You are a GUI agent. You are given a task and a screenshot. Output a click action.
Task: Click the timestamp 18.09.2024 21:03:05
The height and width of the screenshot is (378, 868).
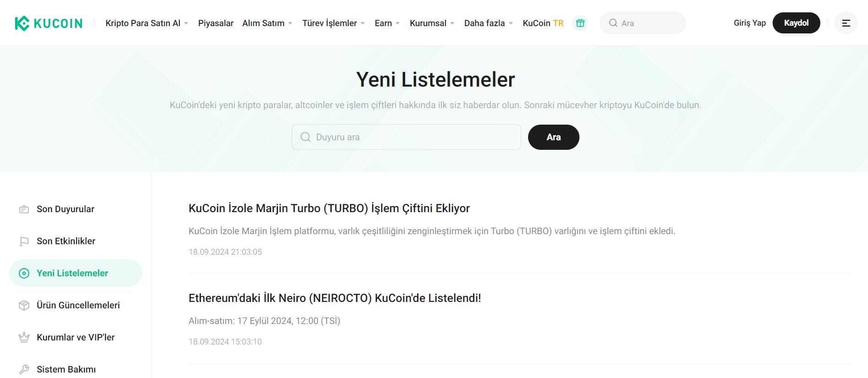click(x=225, y=252)
